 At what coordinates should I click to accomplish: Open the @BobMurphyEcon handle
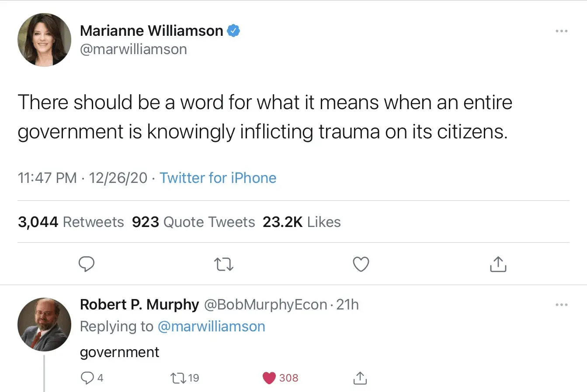pos(265,305)
